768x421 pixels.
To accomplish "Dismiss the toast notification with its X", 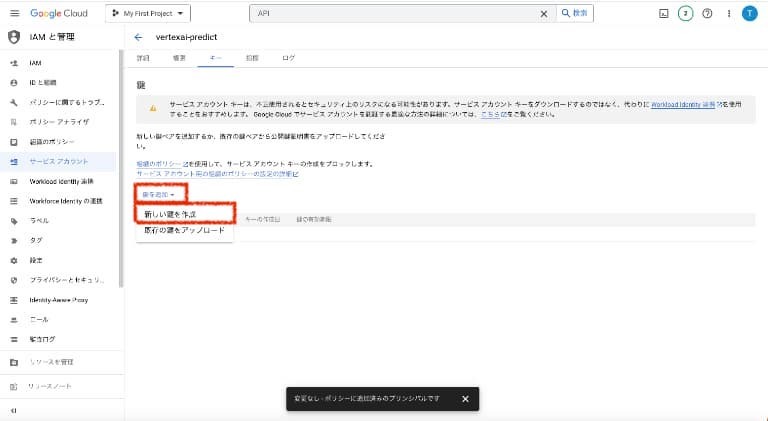I will click(x=465, y=399).
